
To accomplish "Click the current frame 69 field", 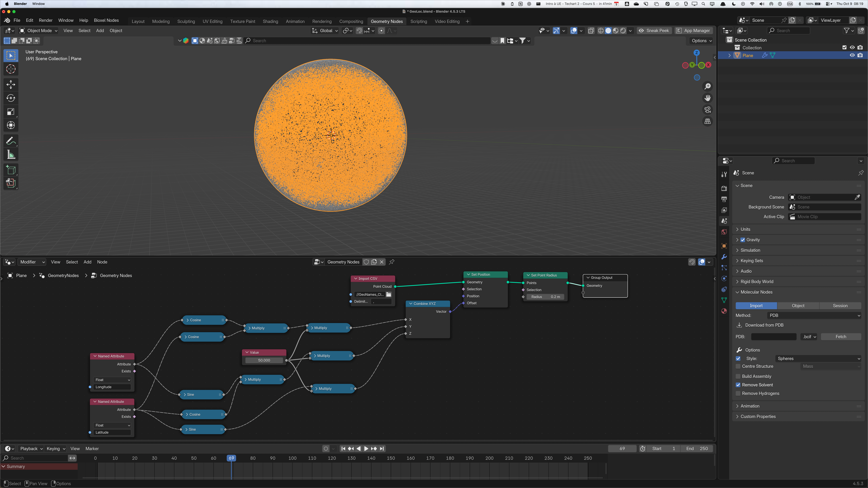I will coord(622,449).
